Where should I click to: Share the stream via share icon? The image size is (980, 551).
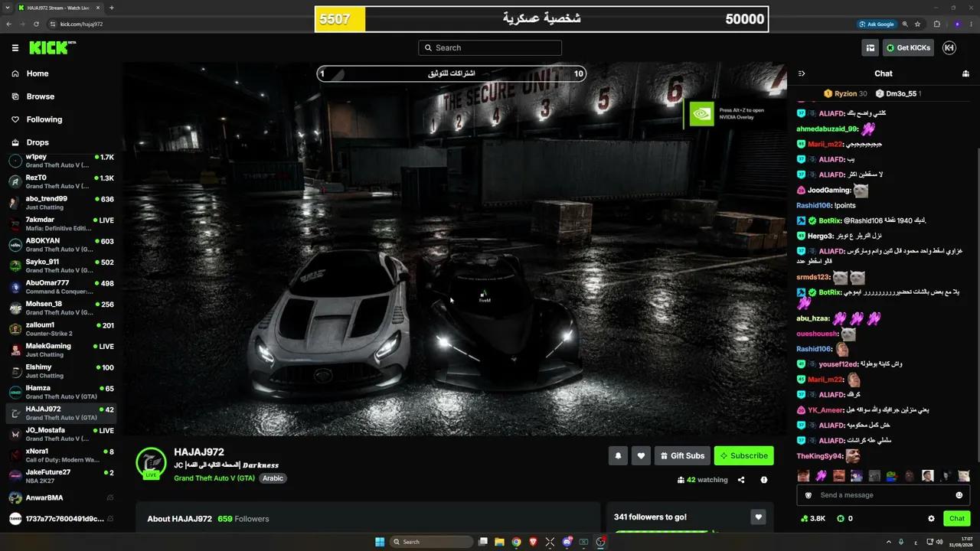click(741, 480)
